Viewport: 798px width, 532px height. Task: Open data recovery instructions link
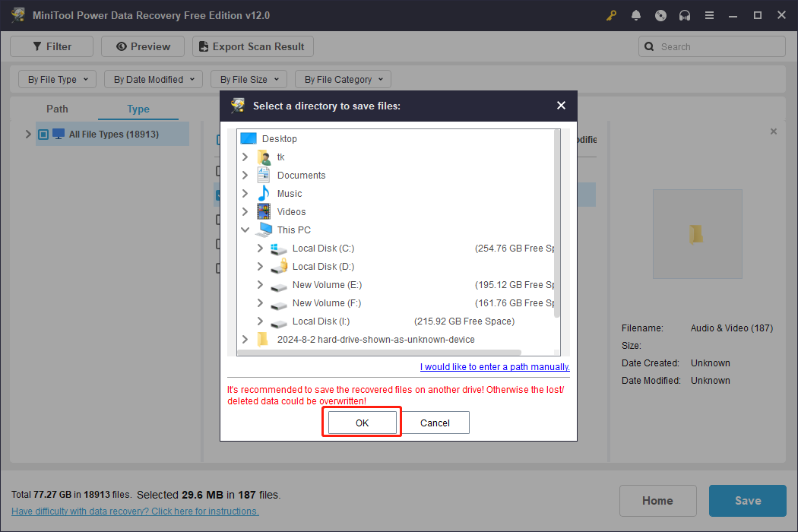[x=135, y=511]
